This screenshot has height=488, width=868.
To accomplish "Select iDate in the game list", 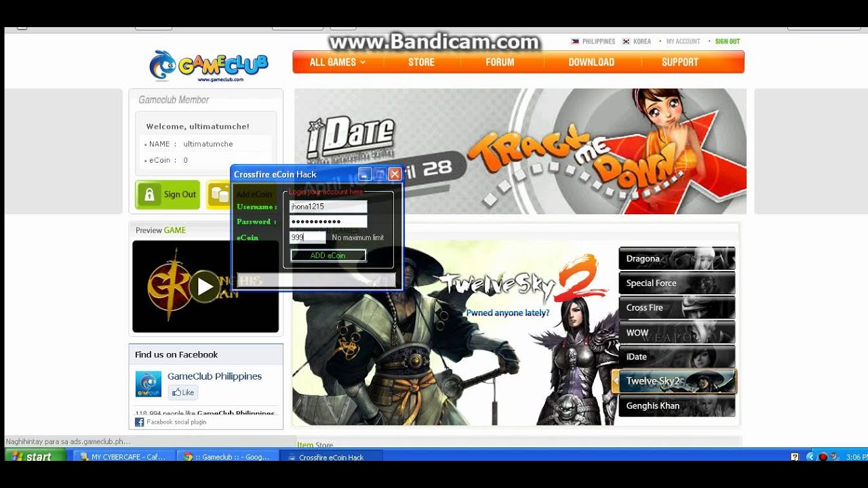I will tap(677, 357).
